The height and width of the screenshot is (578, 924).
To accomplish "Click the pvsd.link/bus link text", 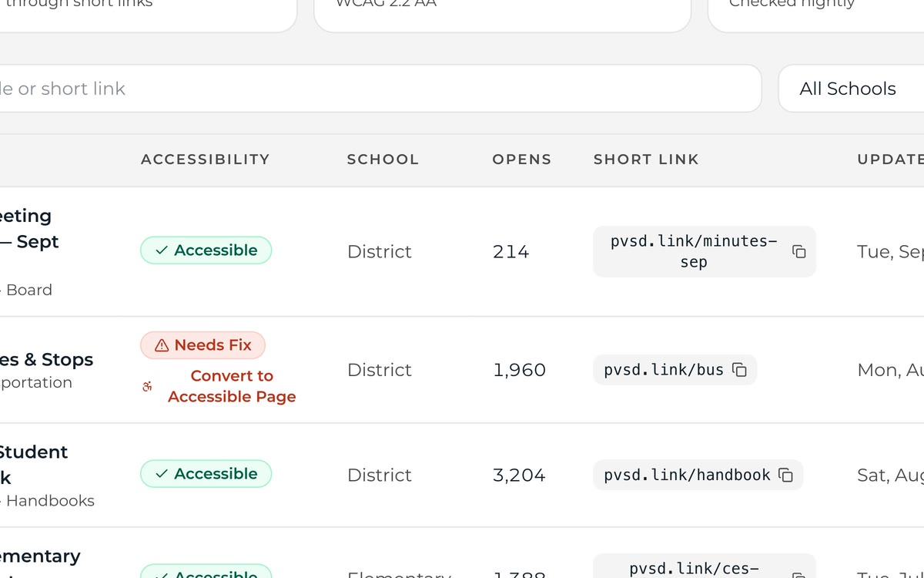I will 664,370.
